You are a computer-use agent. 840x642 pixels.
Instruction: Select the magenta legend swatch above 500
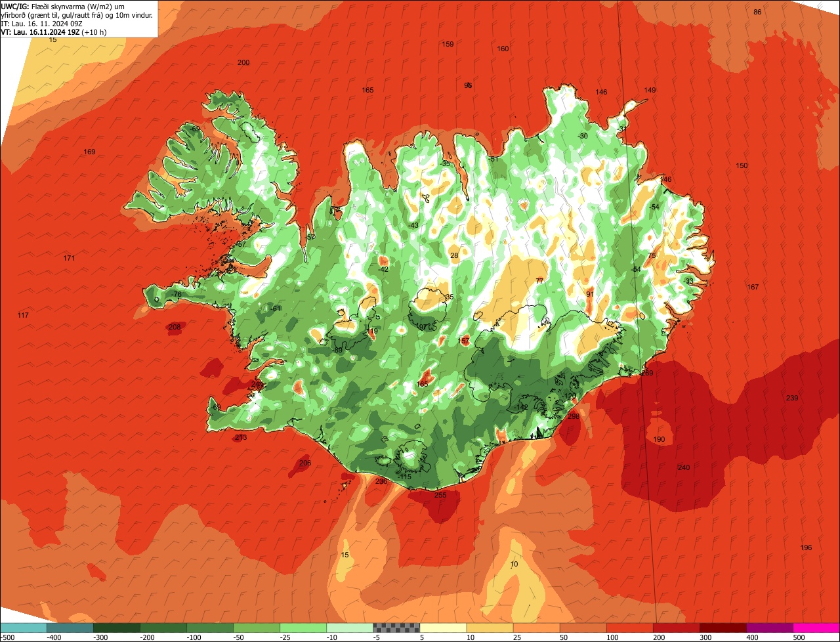coord(816,628)
